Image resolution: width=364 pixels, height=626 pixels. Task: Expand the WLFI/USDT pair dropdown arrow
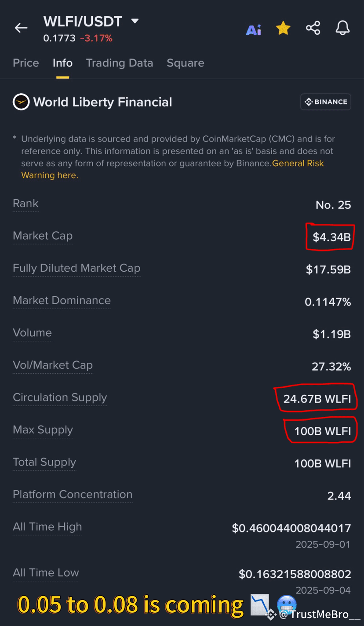click(x=135, y=21)
